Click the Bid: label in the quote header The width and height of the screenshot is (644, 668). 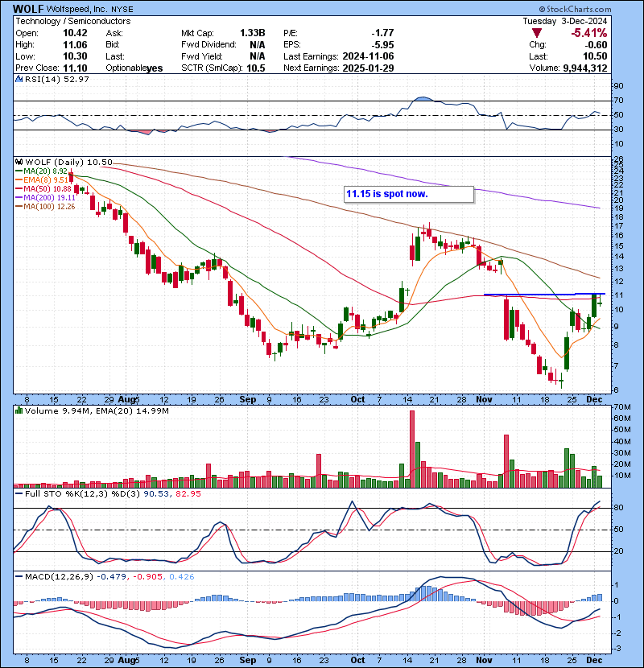point(114,45)
